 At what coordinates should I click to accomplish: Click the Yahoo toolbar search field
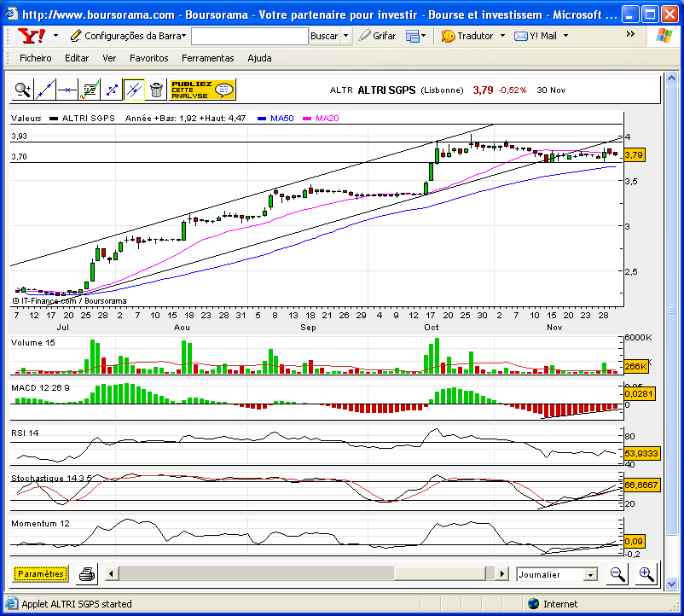click(x=250, y=36)
